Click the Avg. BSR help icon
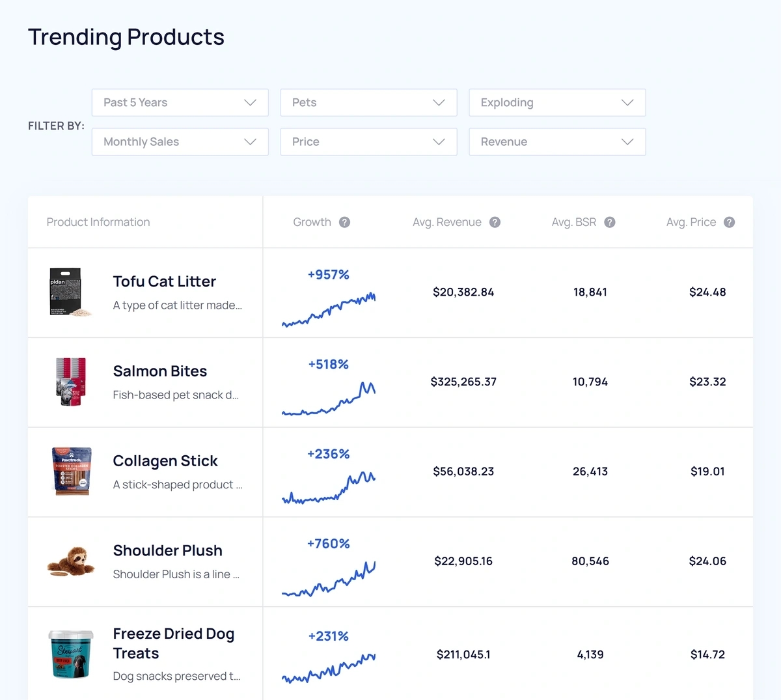This screenshot has height=700, width=781. click(x=610, y=223)
